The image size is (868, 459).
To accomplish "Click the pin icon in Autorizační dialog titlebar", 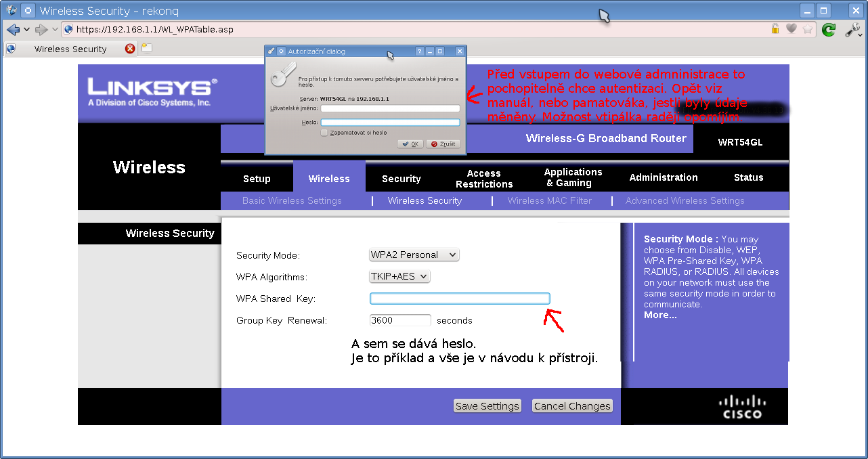I will [x=272, y=51].
